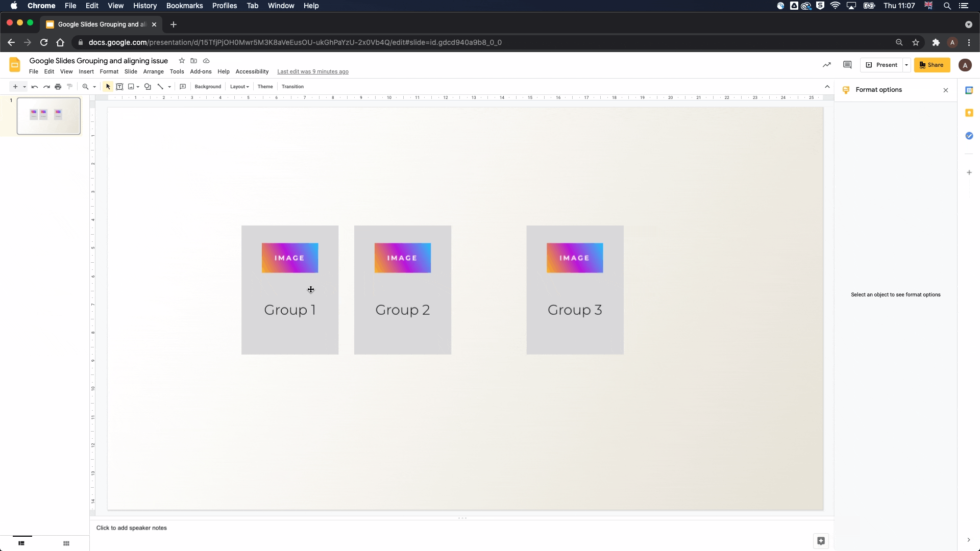Star the presentation title
The image size is (980, 551).
coord(182,61)
